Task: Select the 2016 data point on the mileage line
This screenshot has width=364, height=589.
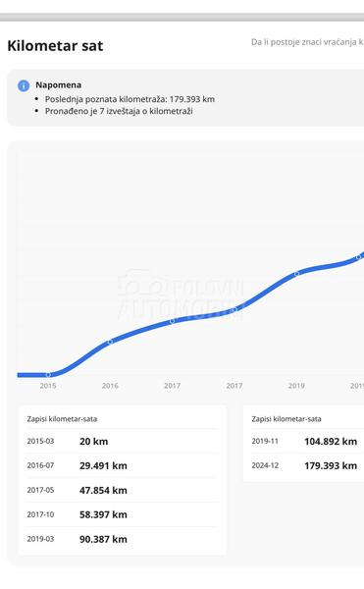Action: point(110,342)
